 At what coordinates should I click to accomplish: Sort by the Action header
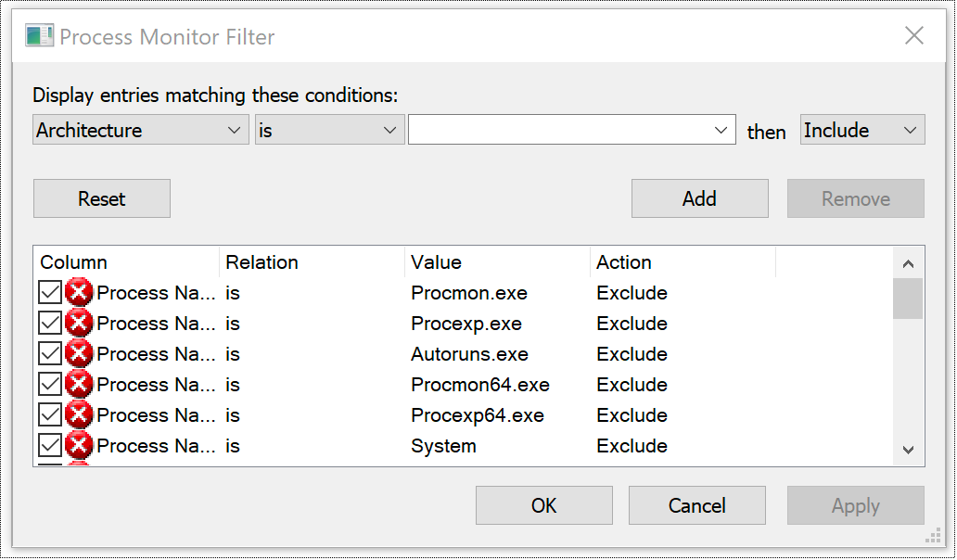click(683, 262)
